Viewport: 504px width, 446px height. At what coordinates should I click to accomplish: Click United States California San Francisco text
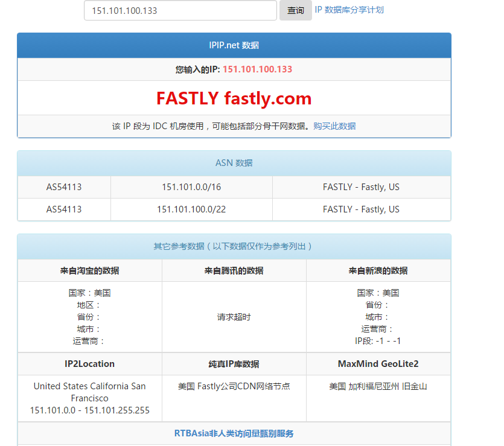pos(90,392)
